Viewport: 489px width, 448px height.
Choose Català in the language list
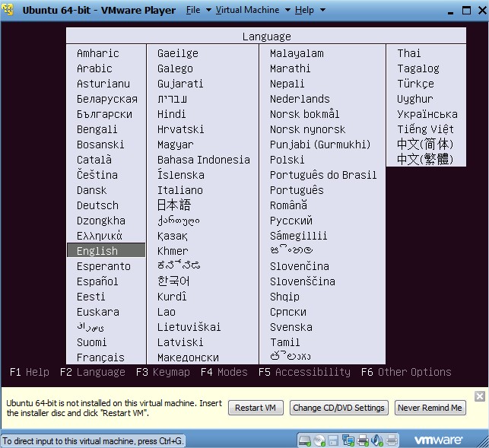94,159
